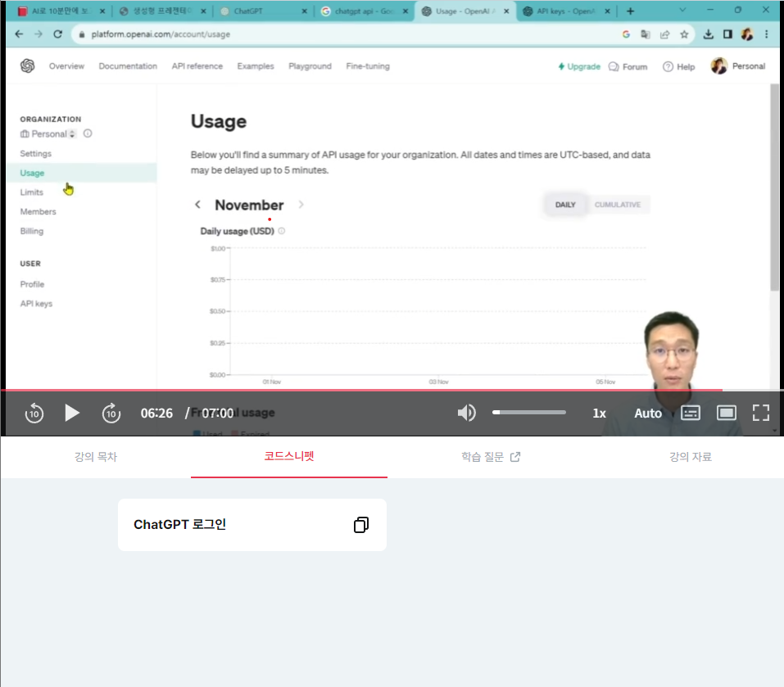
Task: Click organization info icon
Action: coord(88,133)
